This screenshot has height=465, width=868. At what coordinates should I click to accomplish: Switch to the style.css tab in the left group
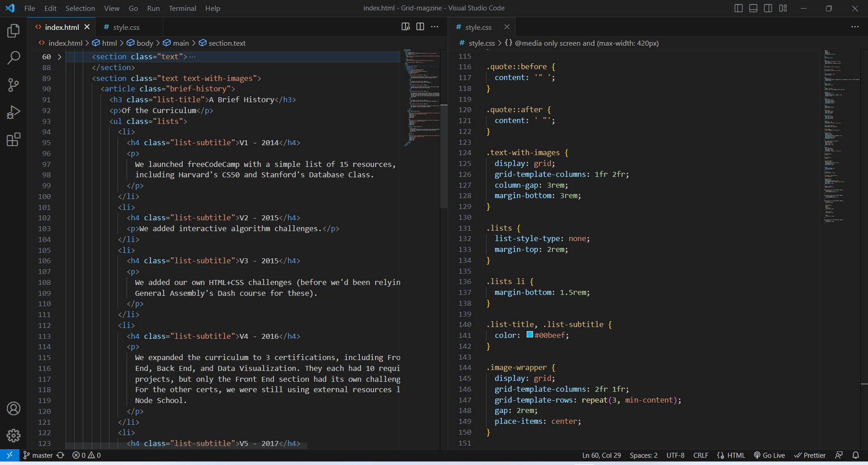[x=126, y=27]
